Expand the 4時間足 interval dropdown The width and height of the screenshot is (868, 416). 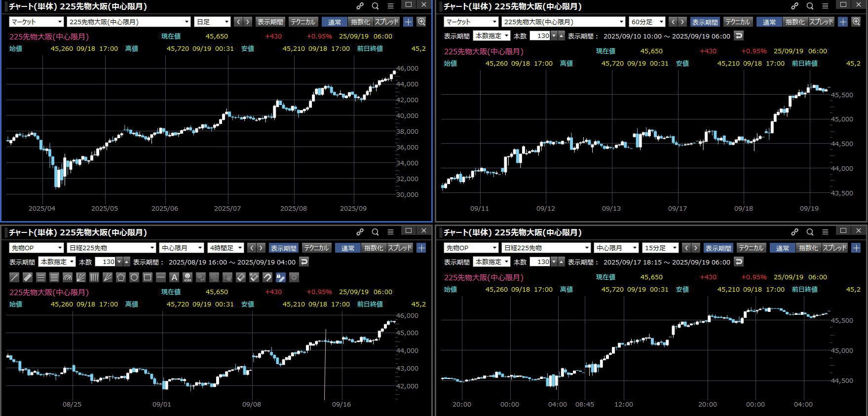click(x=226, y=248)
